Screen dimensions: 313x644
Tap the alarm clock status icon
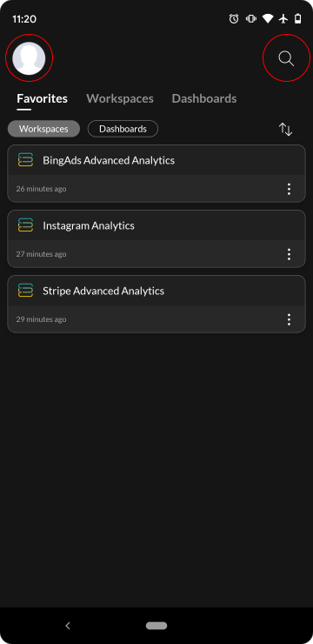[234, 18]
